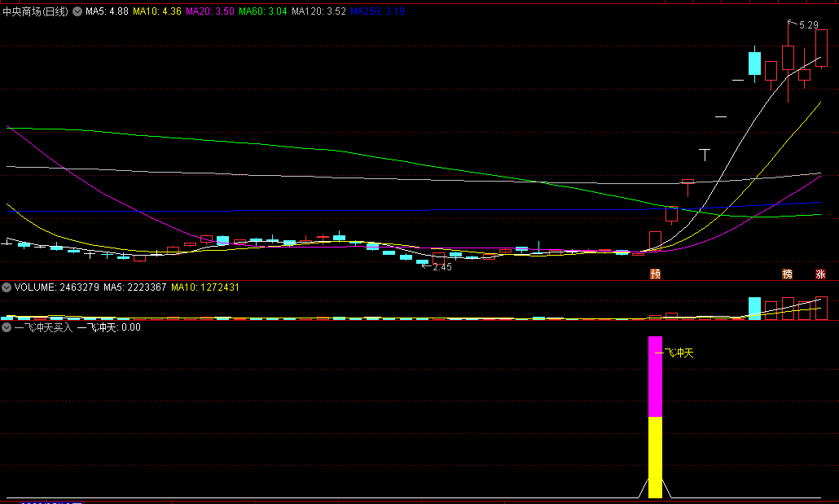The height and width of the screenshot is (504, 839).
Task: Click the 榜 marker icon
Action: coord(787,274)
